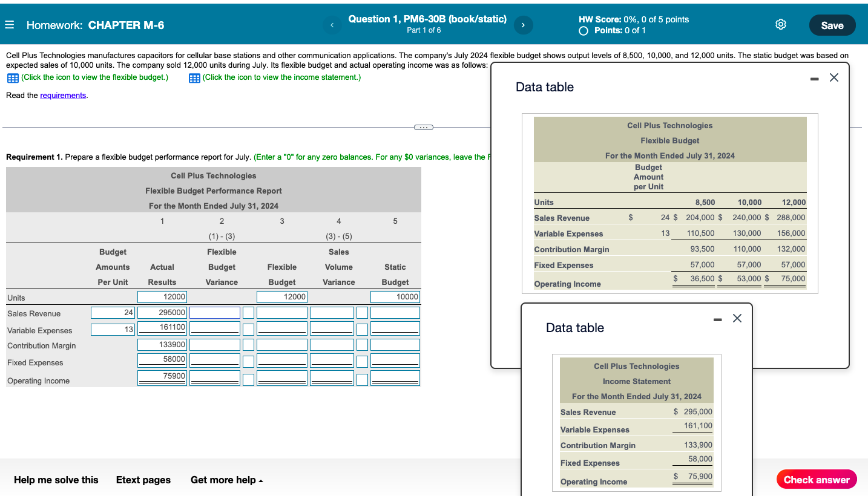The image size is (868, 496).
Task: Click the Save button
Action: [832, 25]
